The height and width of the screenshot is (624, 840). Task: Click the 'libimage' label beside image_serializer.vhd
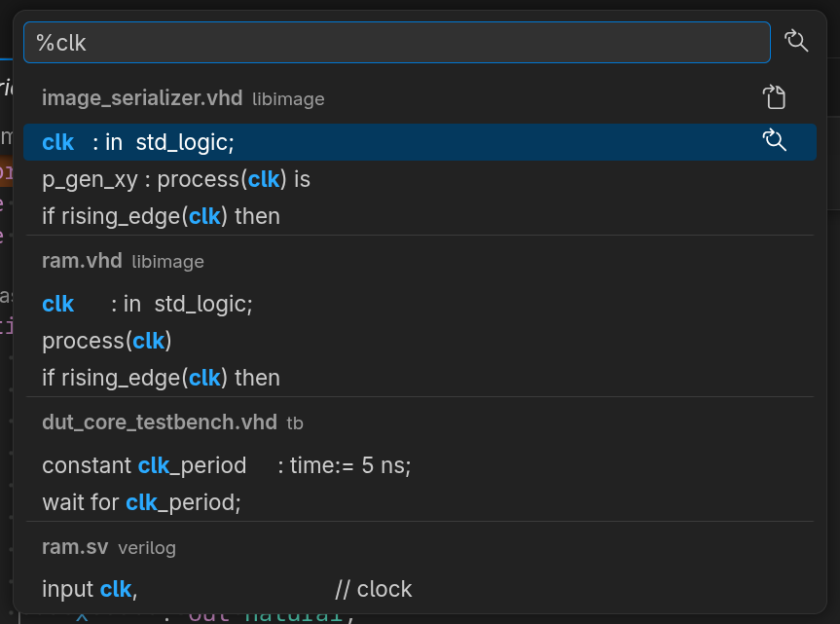click(x=288, y=98)
